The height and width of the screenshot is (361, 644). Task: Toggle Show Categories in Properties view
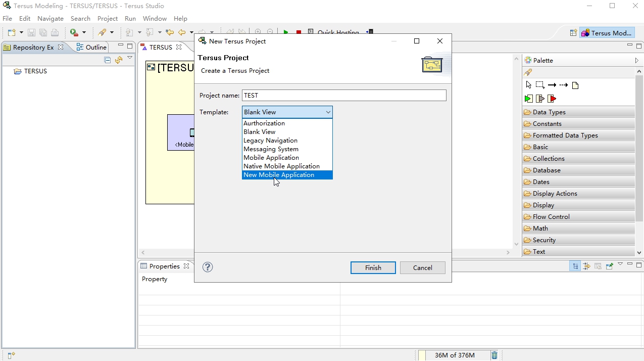pyautogui.click(x=575, y=266)
